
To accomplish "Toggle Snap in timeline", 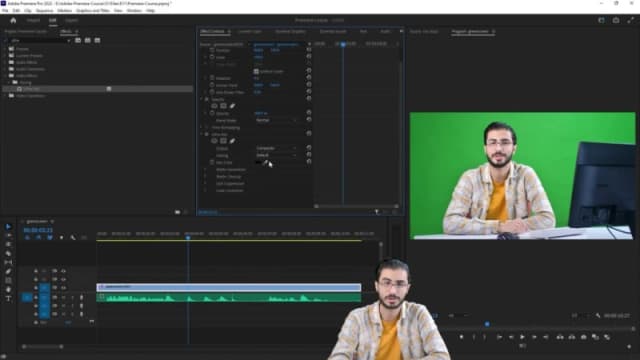I will coord(38,238).
